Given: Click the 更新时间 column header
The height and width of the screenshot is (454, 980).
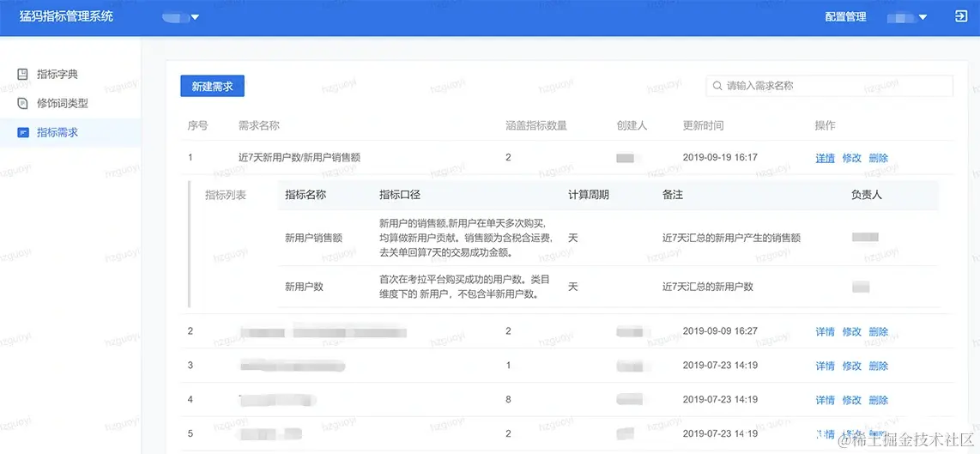Looking at the screenshot, I should 703,125.
